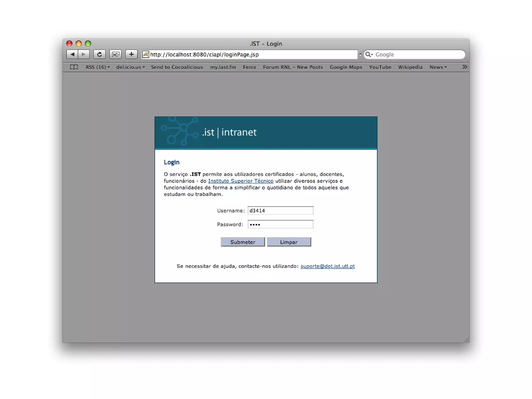Click the browser Back arrow button
532x399 pixels.
pyautogui.click(x=72, y=54)
